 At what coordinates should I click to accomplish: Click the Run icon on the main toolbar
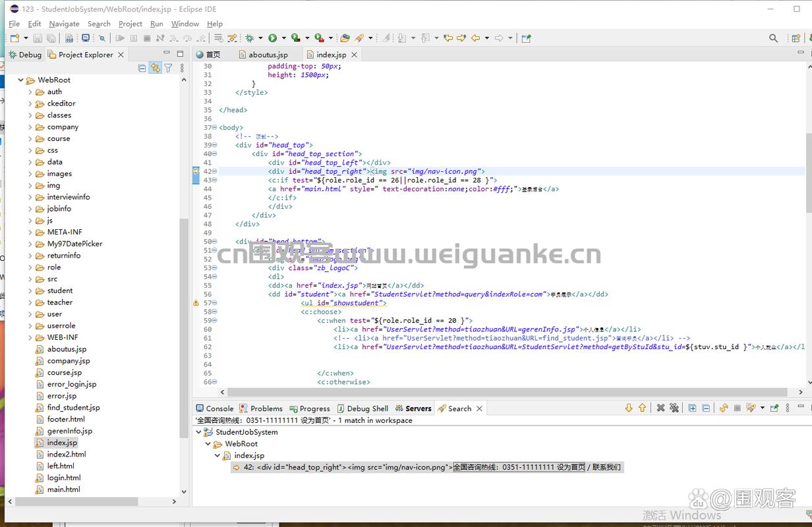(273, 38)
